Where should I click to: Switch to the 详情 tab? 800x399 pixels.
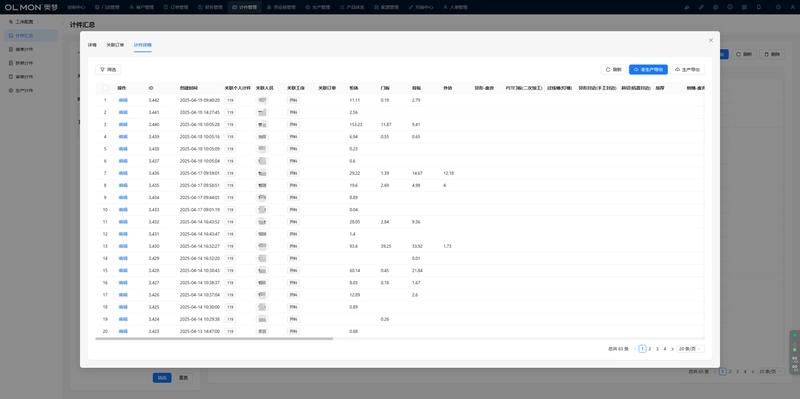(92, 45)
